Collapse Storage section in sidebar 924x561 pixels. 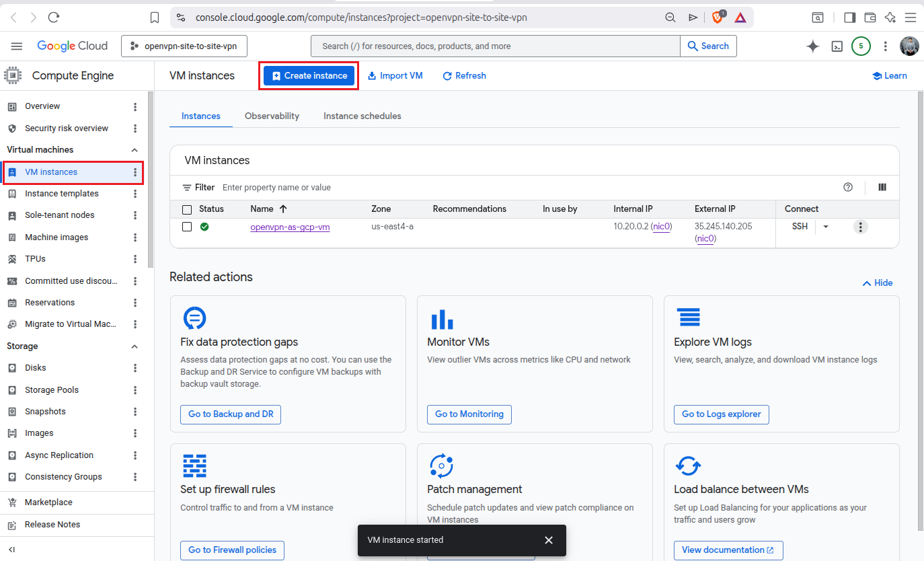(x=134, y=346)
